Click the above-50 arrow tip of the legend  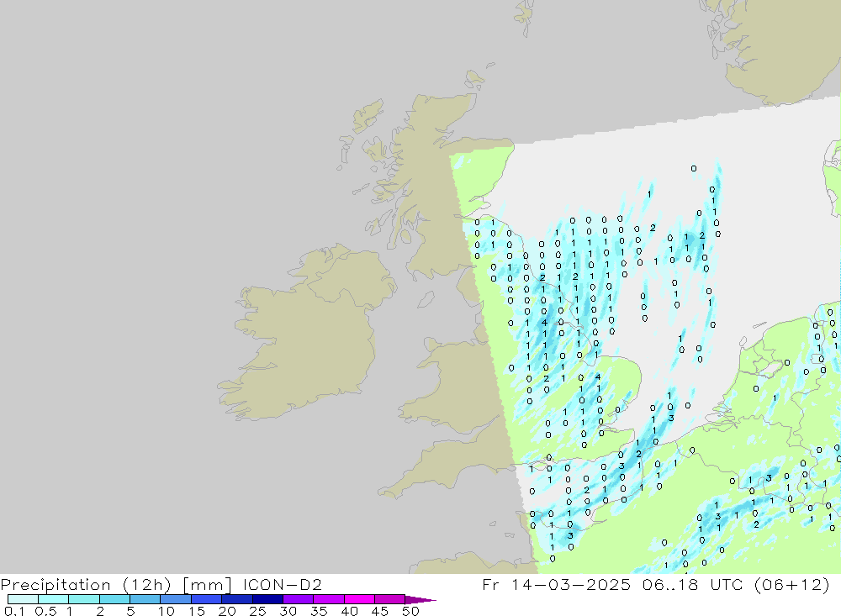pyautogui.click(x=421, y=599)
